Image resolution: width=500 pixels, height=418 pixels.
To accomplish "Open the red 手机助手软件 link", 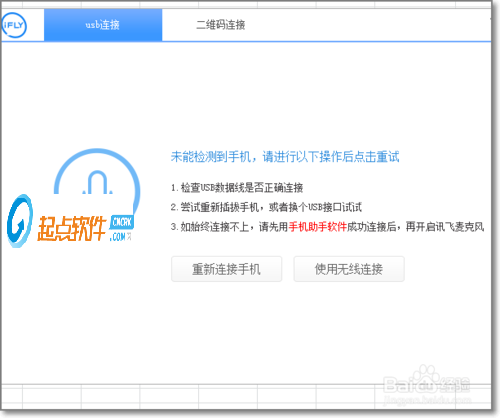I will 318,227.
